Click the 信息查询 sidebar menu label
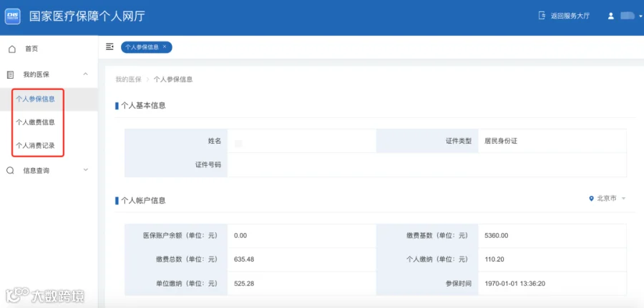The height and width of the screenshot is (308, 644). click(x=36, y=171)
